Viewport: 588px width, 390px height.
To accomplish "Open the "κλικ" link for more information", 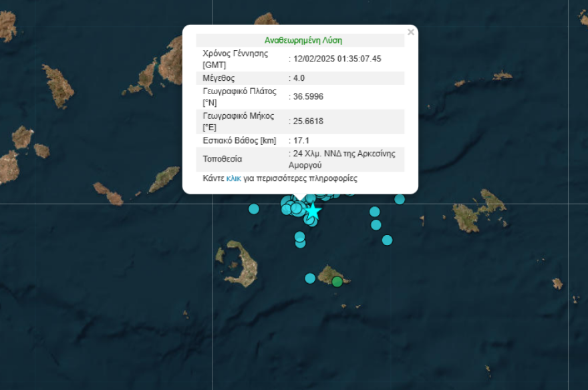I will (x=233, y=179).
